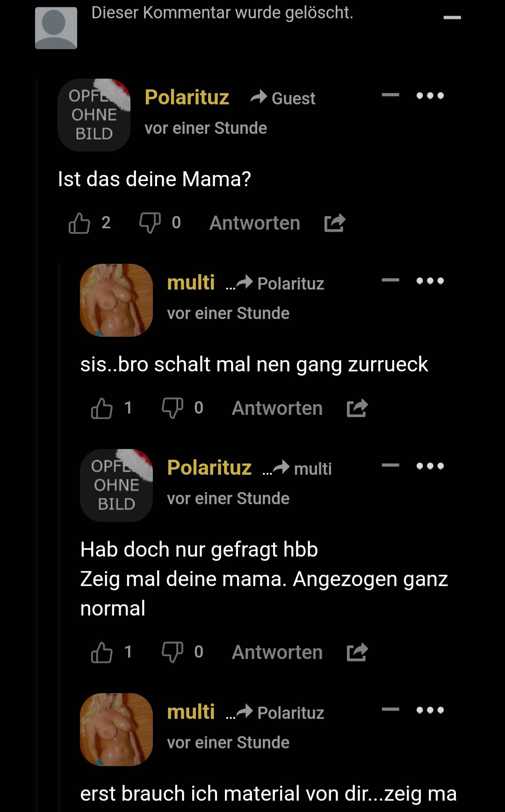
Task: Downvote Polarituz's "Hab doch nur gefragt" comment
Action: click(172, 652)
